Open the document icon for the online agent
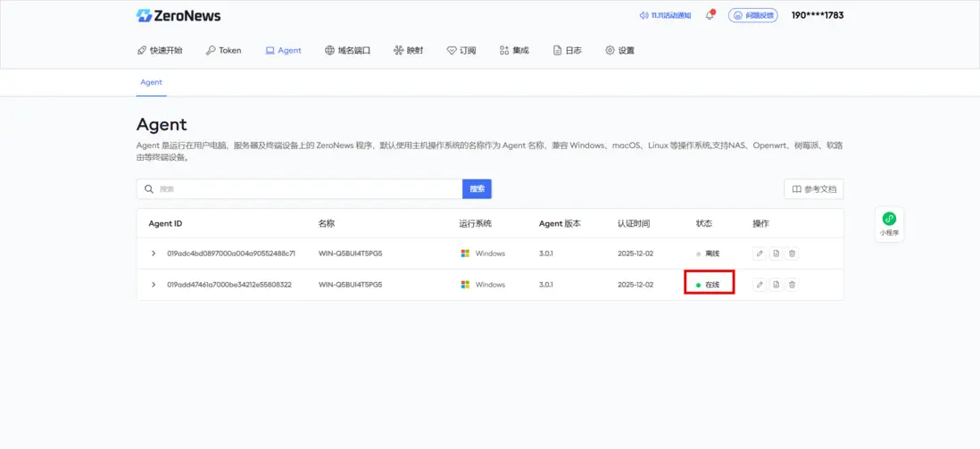The width and height of the screenshot is (980, 449). pyautogui.click(x=777, y=285)
